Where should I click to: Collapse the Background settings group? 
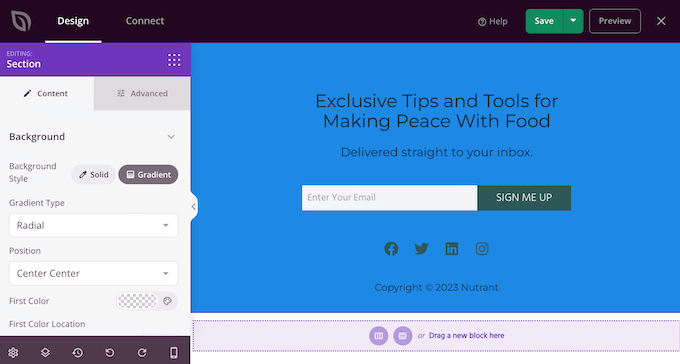(171, 137)
